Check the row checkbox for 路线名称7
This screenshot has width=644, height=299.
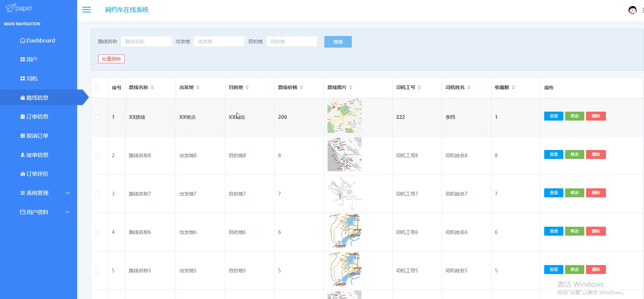coord(97,194)
